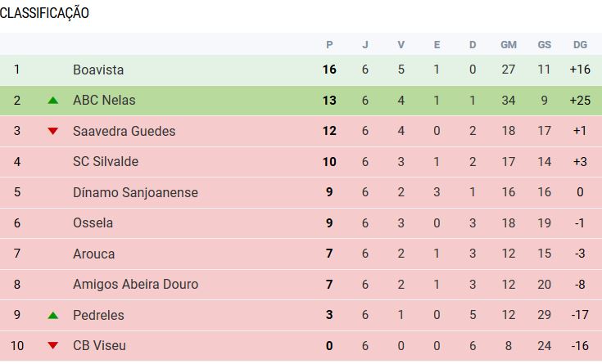602x364 pixels.
Task: Click the DG goal difference header
Action: [x=580, y=45]
